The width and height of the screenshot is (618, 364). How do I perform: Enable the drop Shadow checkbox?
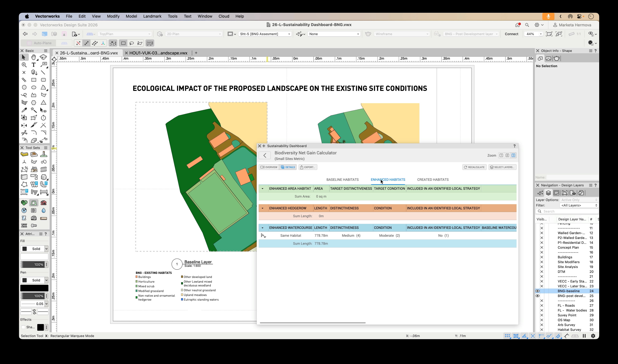(x=23, y=327)
